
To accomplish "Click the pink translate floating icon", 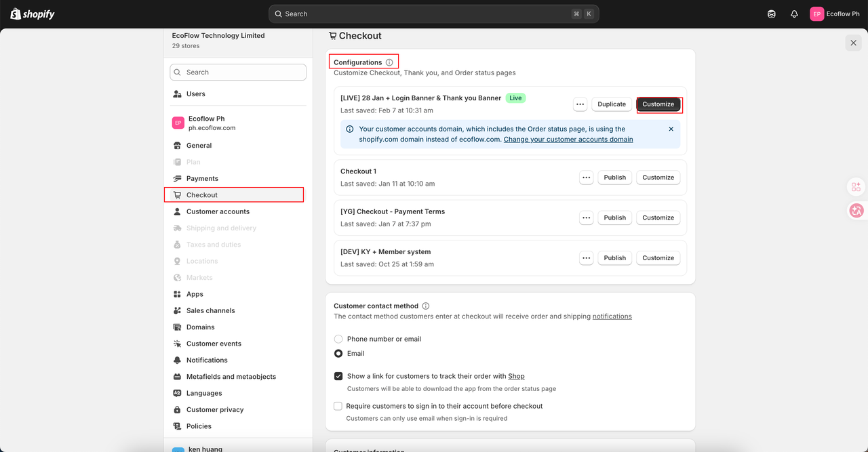I will click(x=856, y=211).
